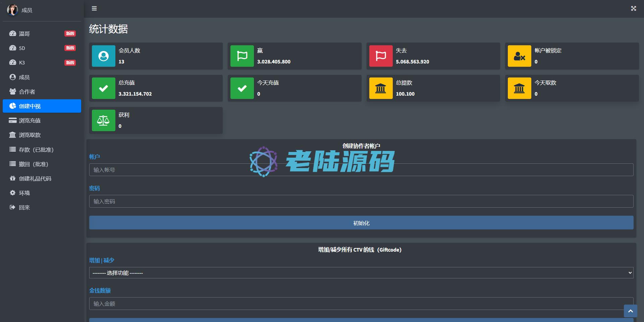The height and width of the screenshot is (322, 644).
Task: Select the 5D sidebar menu item
Action: (x=22, y=48)
